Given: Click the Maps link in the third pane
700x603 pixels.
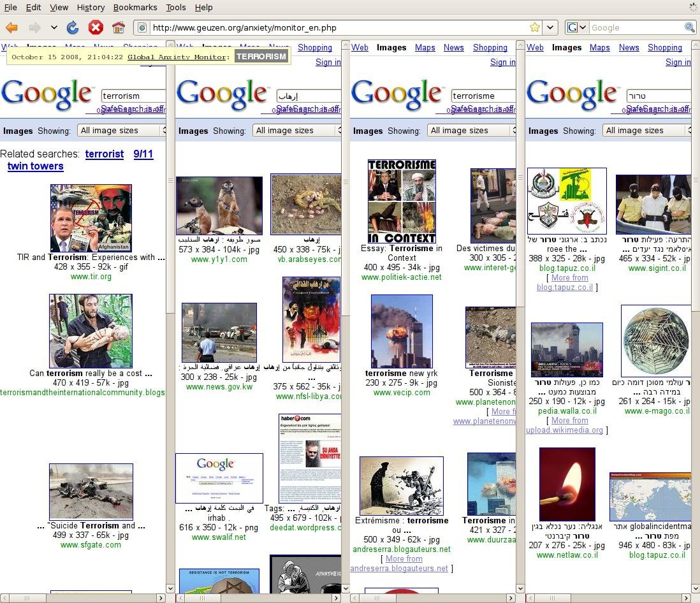Looking at the screenshot, I should pyautogui.click(x=425, y=48).
